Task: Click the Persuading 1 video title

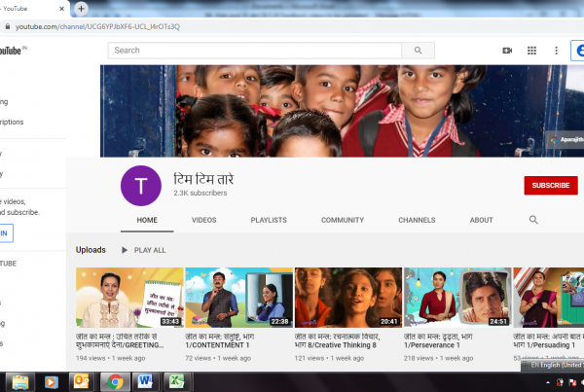Action: (548, 340)
